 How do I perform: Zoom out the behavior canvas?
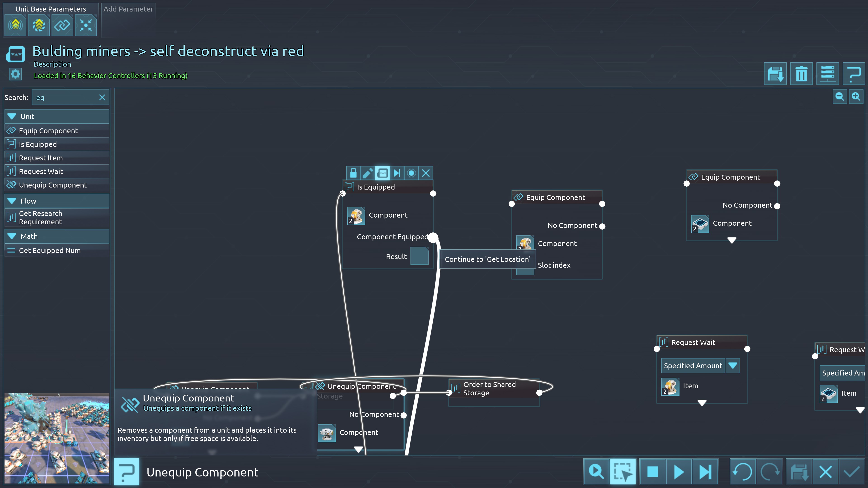click(x=839, y=97)
